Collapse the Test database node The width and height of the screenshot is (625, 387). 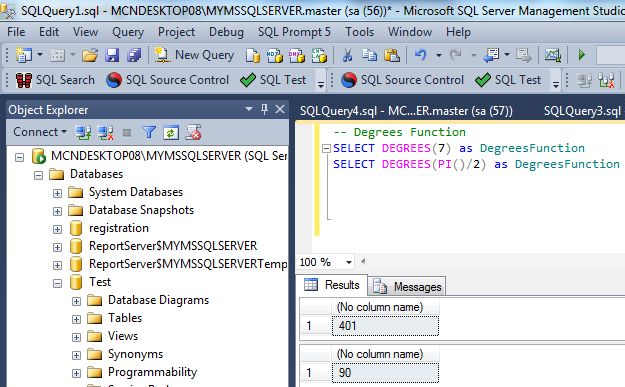[57, 283]
